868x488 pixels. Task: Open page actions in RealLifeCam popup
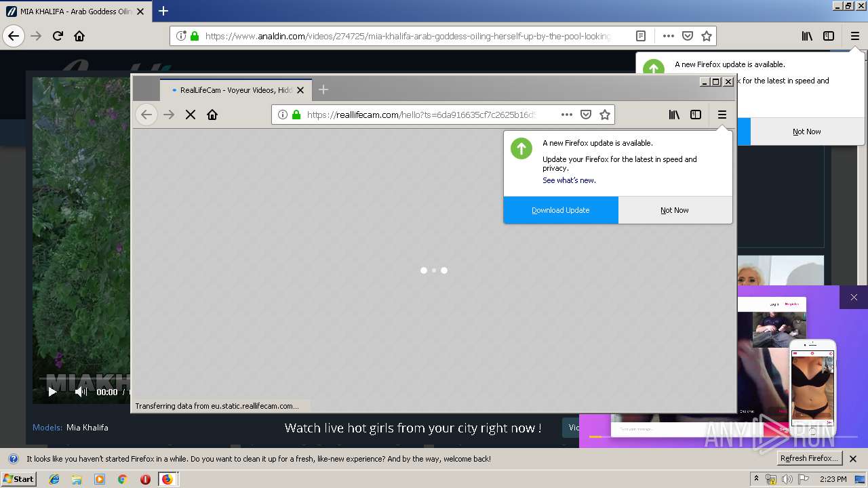tap(567, 115)
